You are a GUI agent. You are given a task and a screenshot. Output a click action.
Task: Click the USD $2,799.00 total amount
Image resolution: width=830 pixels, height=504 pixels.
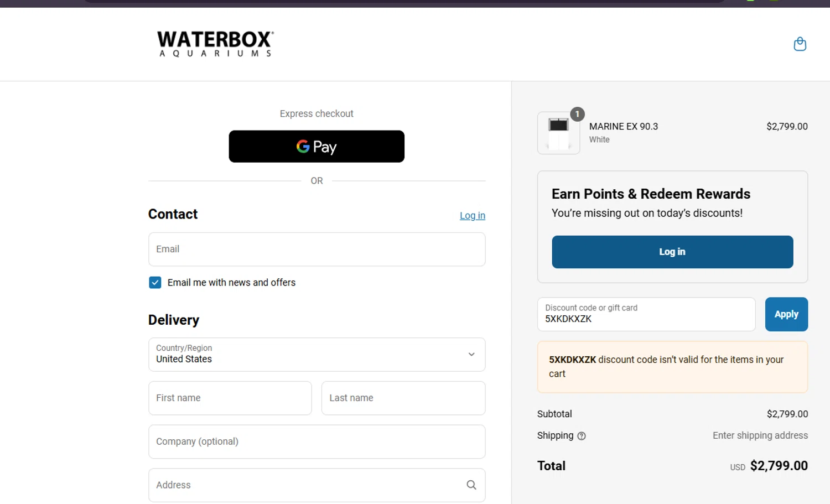(x=769, y=466)
